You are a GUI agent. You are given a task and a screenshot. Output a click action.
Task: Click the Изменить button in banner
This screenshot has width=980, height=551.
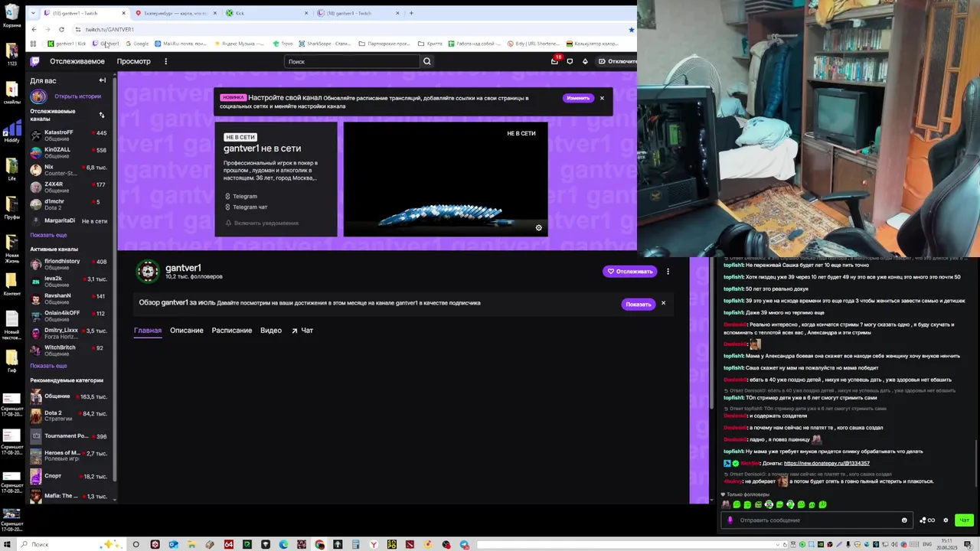click(578, 98)
